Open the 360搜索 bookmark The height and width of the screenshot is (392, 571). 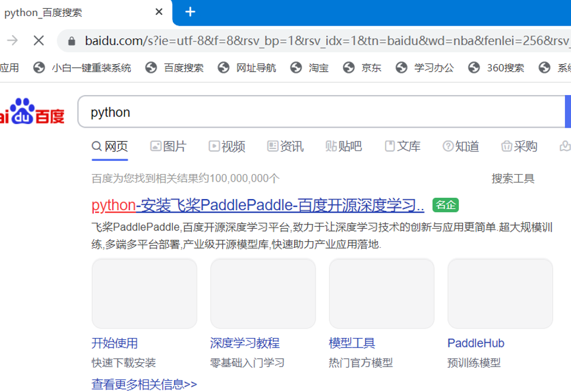[x=496, y=68]
